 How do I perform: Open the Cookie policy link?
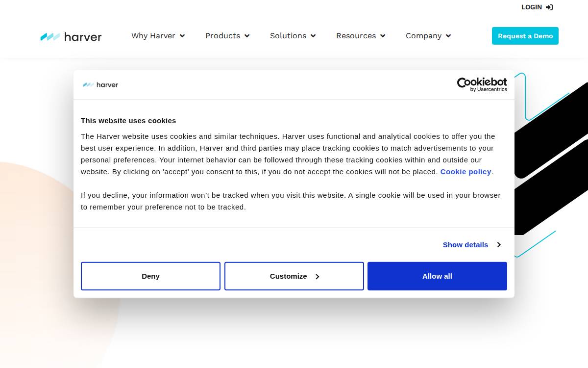pyautogui.click(x=465, y=172)
